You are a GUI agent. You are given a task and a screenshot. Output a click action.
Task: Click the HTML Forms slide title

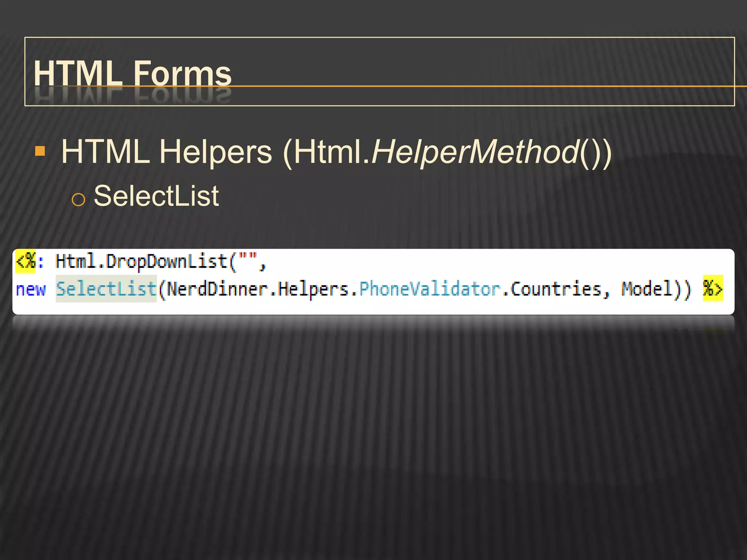[133, 73]
